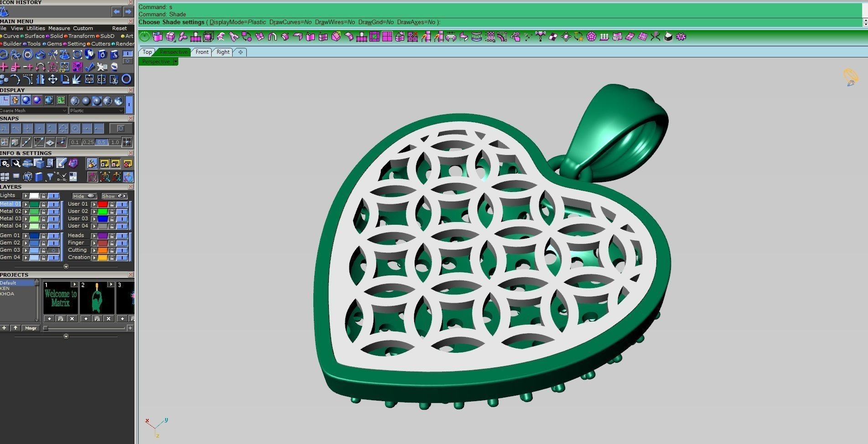Image resolution: width=868 pixels, height=444 pixels.
Task: Toggle visibility of User 02 layer
Action: 122,212
